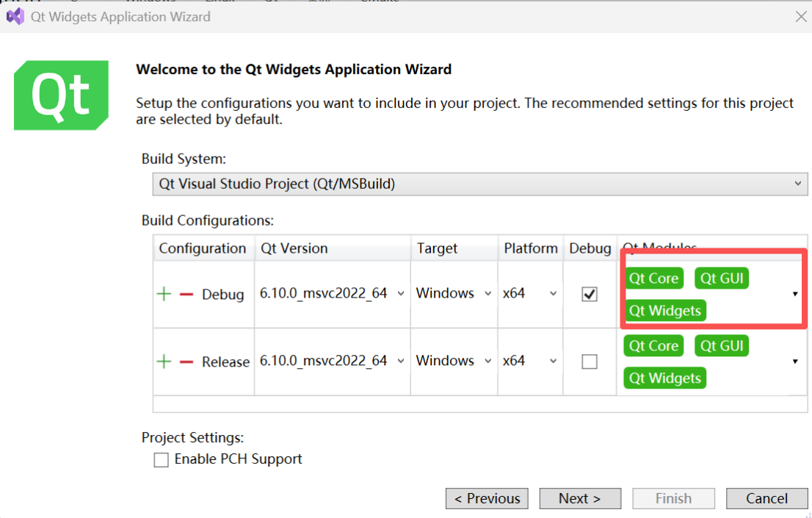This screenshot has width=812, height=518.
Task: Click the Qt Core tag in Debug row
Action: coord(653,278)
